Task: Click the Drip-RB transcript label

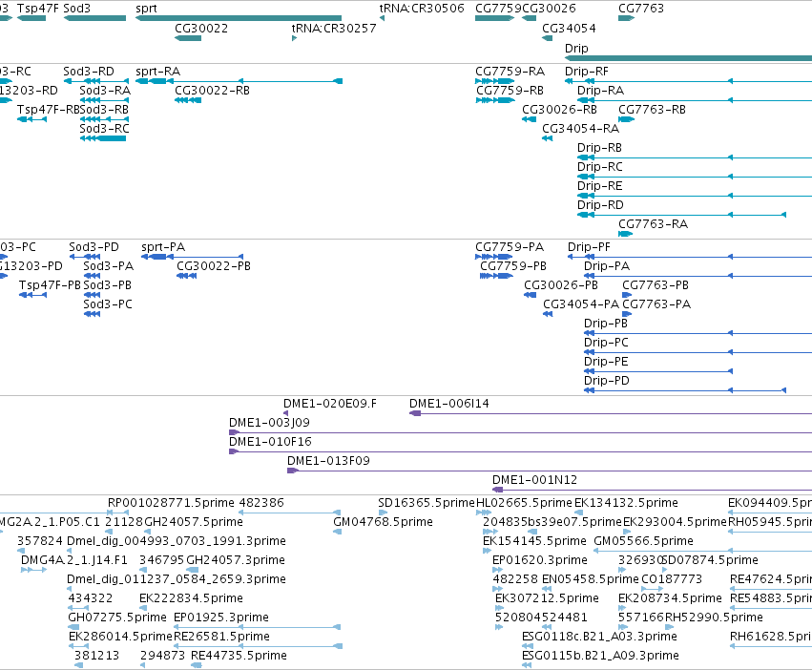Action: [x=599, y=148]
